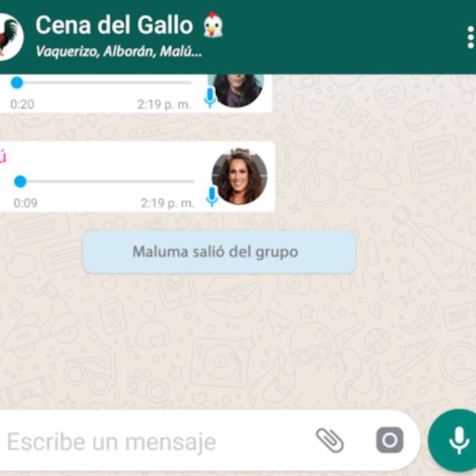Click the 0:20 duration label
Viewport: 476px width, 476px height.
[x=22, y=104]
